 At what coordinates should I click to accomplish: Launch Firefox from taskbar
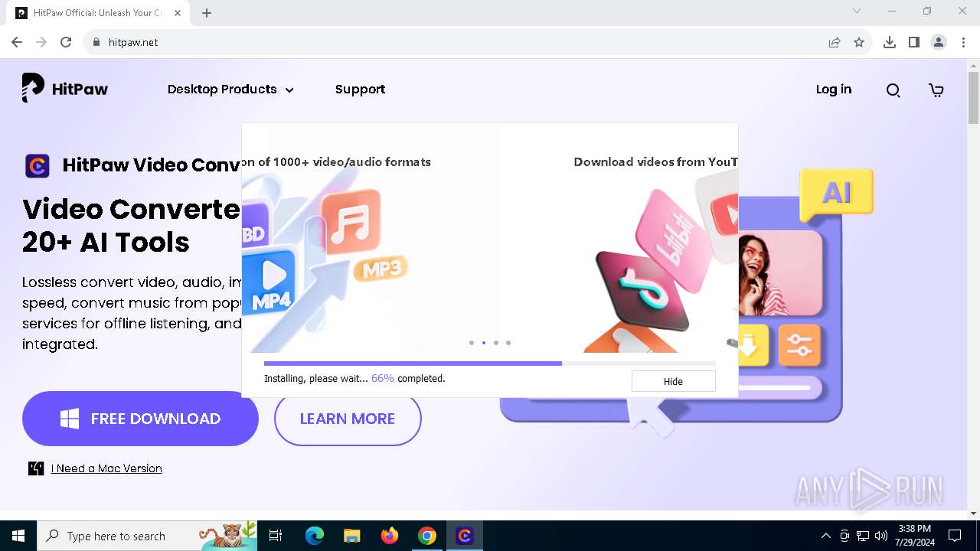(x=390, y=536)
